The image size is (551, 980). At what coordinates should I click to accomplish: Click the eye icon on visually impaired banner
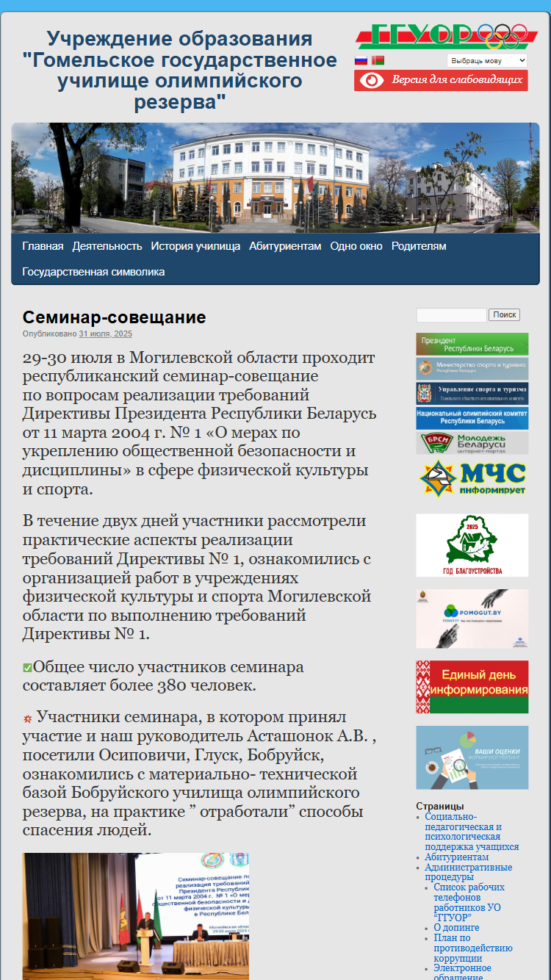click(x=371, y=80)
